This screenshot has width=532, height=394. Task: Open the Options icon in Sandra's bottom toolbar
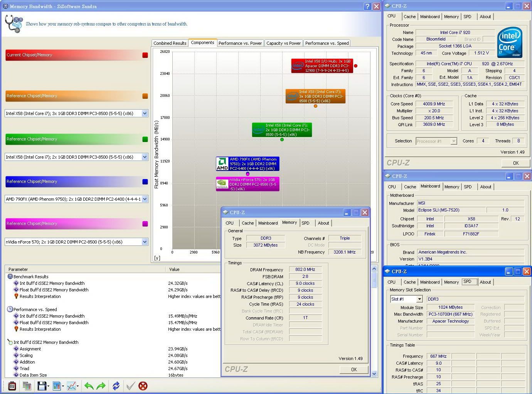[12, 386]
